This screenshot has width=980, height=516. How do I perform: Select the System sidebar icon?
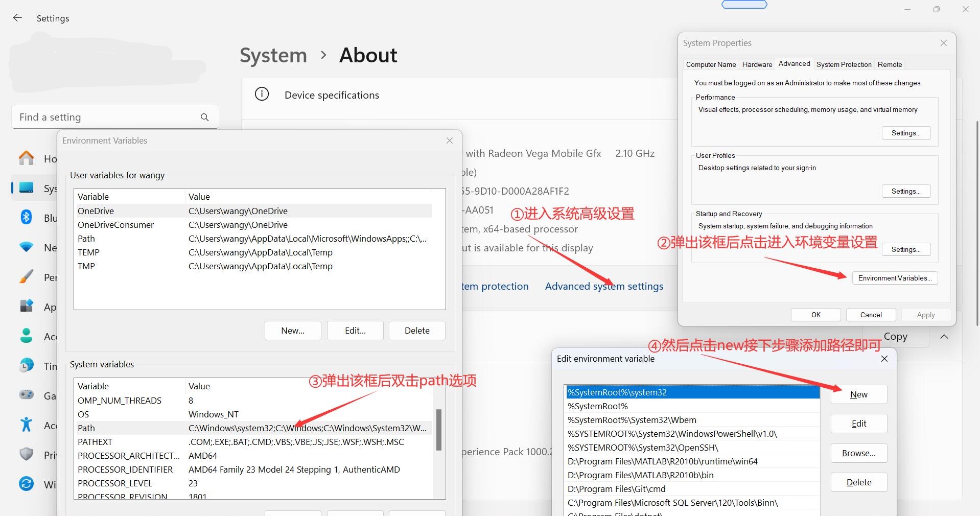(x=26, y=188)
